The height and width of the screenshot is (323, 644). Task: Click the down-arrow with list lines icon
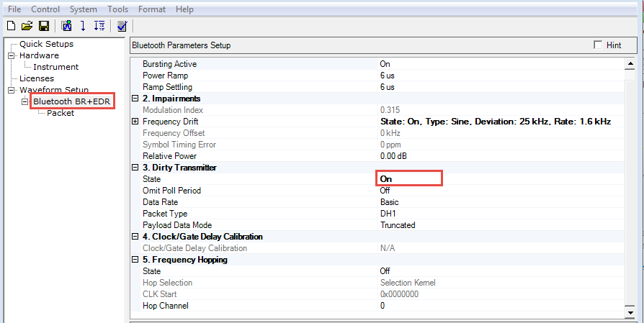click(x=99, y=26)
